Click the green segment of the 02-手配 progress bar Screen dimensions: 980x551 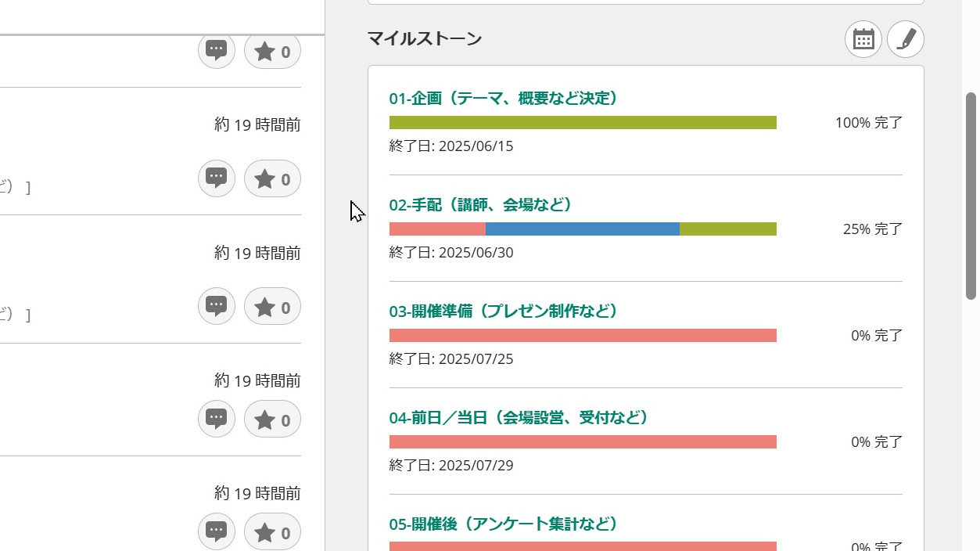point(727,229)
